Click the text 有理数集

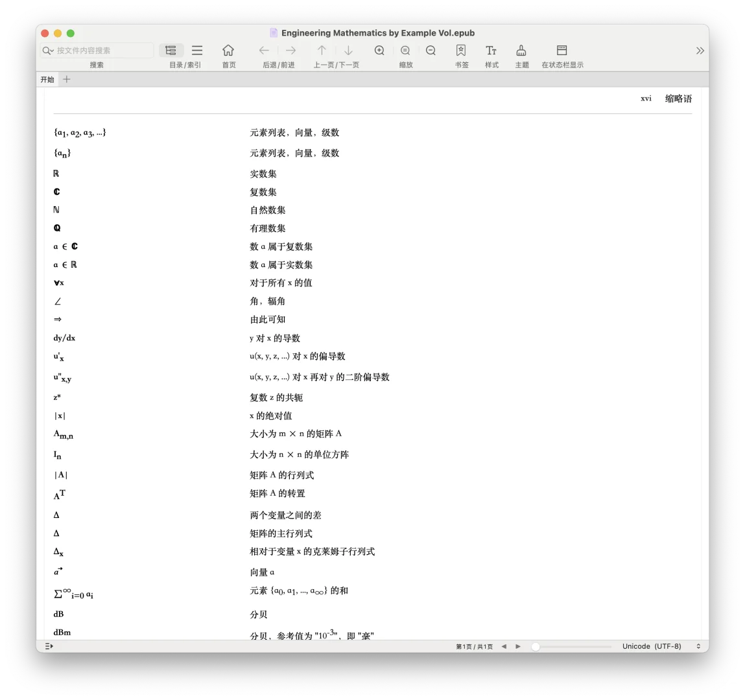pyautogui.click(x=268, y=228)
